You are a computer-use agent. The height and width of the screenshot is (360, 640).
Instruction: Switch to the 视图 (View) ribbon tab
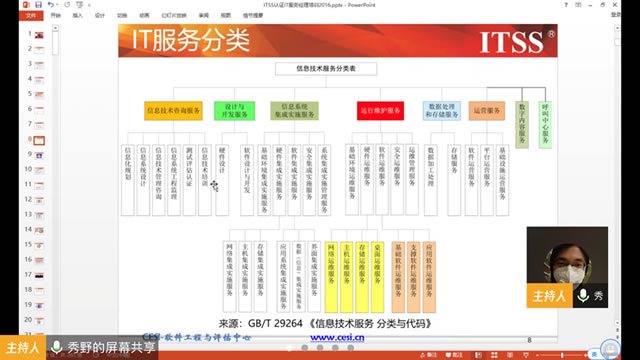click(x=226, y=16)
